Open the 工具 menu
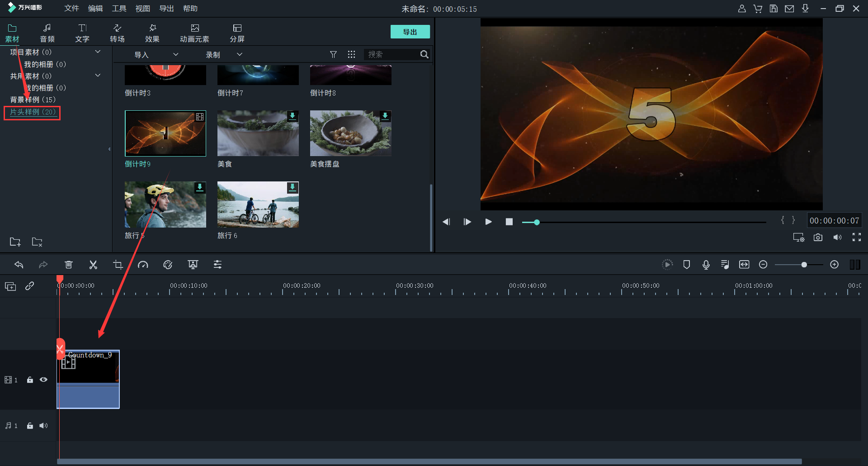This screenshot has width=868, height=466. point(119,9)
